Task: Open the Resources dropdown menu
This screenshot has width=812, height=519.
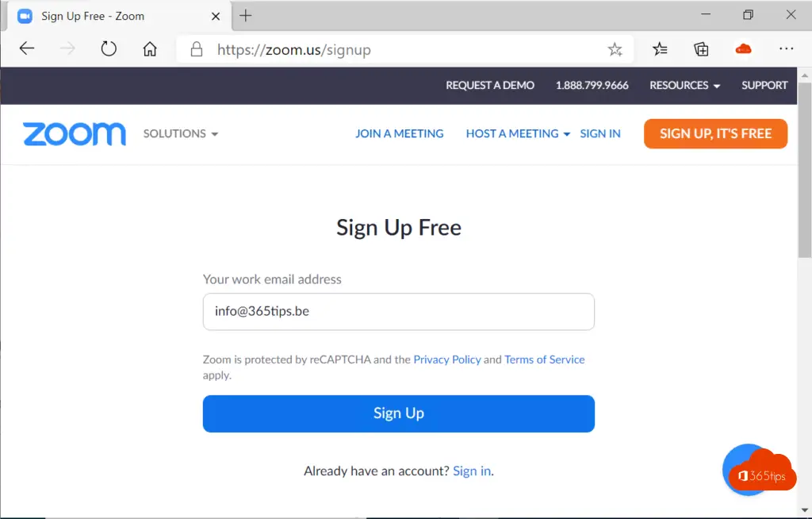Action: coord(684,86)
